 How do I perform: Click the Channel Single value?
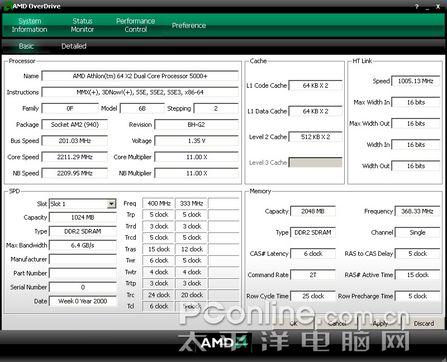coord(417,233)
